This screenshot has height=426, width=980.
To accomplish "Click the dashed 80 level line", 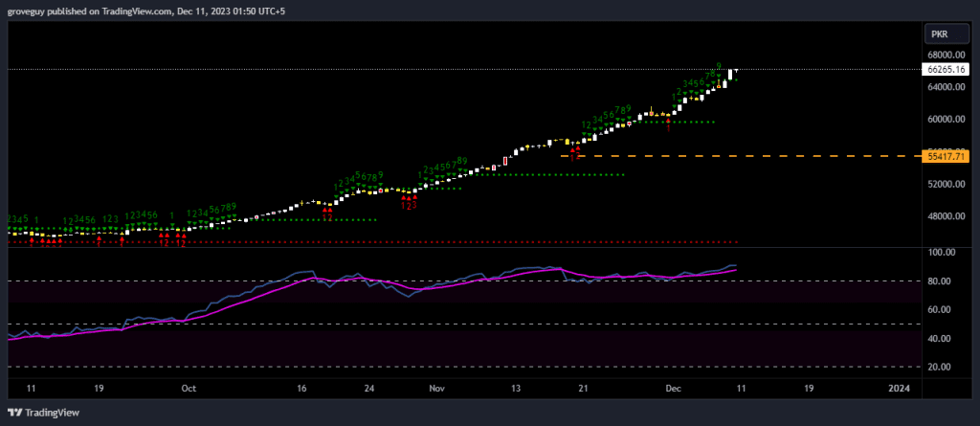I will [144, 280].
